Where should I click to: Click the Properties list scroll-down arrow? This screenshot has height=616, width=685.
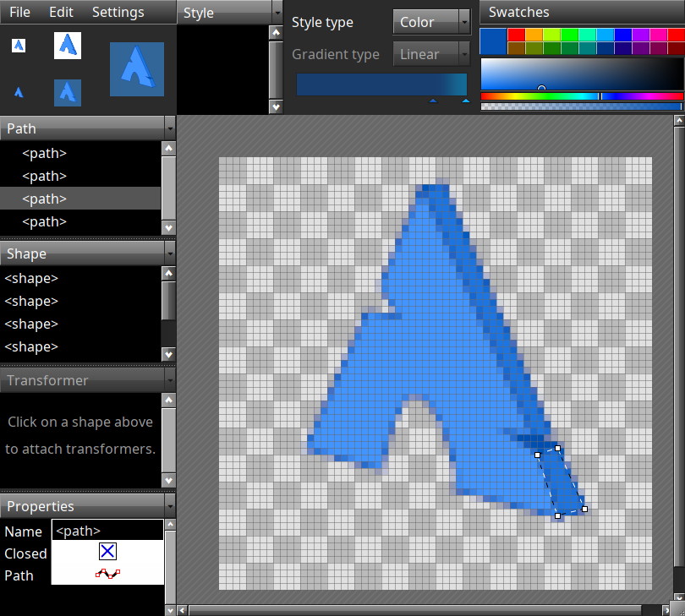(170, 610)
